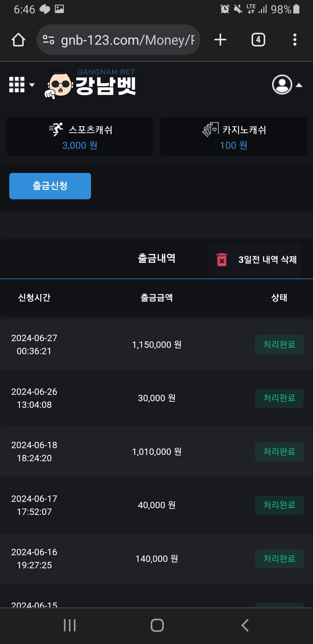Tap 처리완료 status for 2024-06-18
This screenshot has height=644, width=313.
[x=279, y=452]
